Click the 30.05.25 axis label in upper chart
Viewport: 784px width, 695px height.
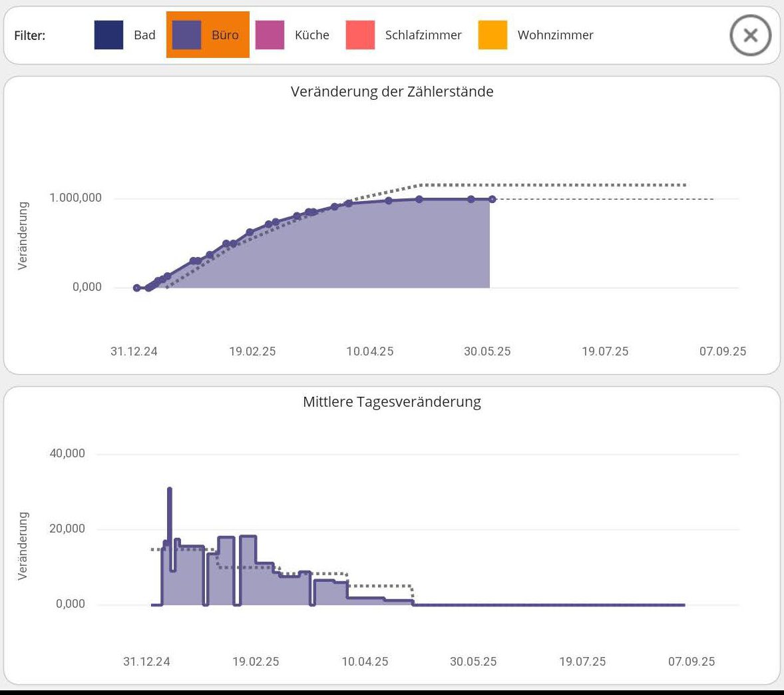487,351
